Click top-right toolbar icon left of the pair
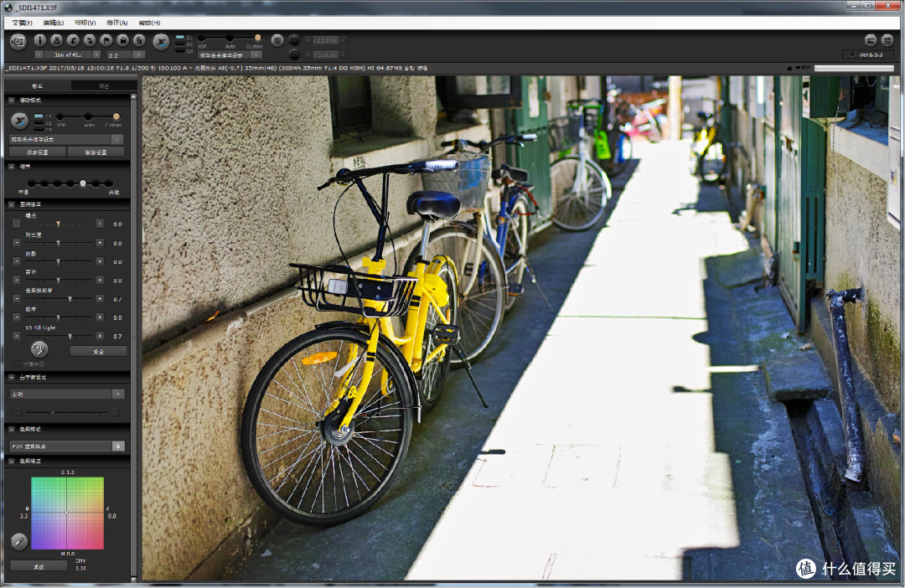This screenshot has height=588, width=905. (871, 40)
